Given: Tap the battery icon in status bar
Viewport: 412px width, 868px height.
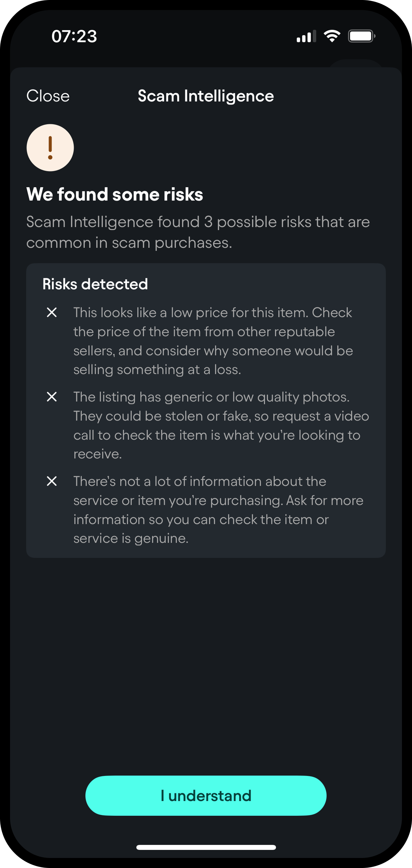Looking at the screenshot, I should 361,36.
